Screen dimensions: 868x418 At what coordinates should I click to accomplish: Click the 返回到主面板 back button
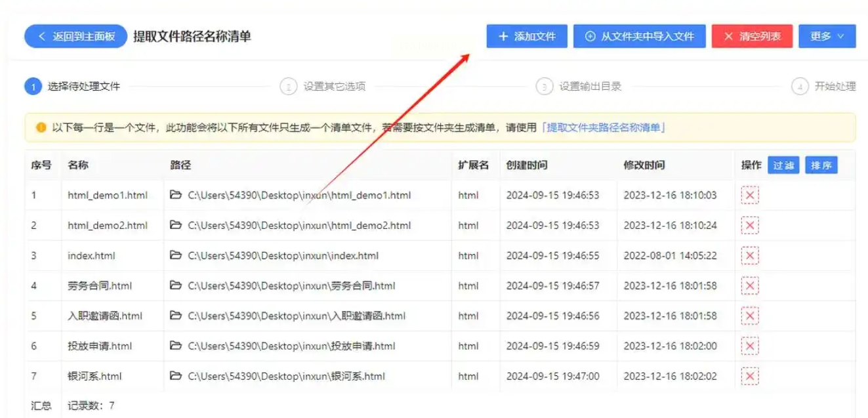pos(75,36)
